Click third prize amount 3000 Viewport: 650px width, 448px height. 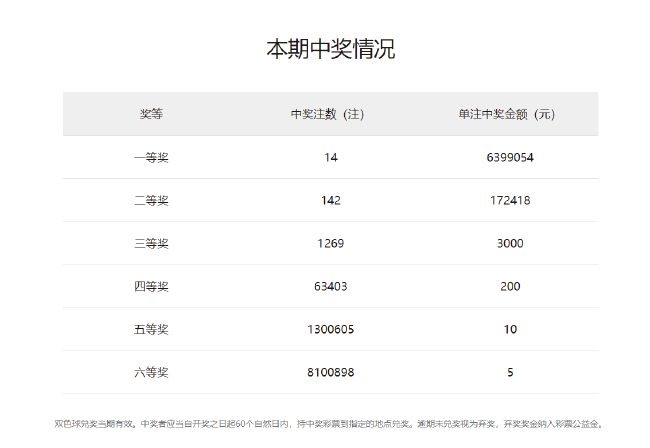[x=510, y=244]
